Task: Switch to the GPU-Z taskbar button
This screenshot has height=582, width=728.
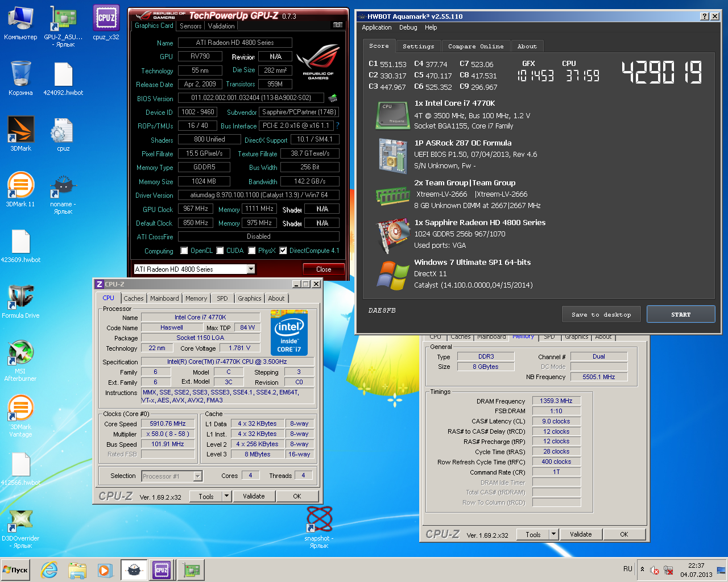Action: point(191,570)
